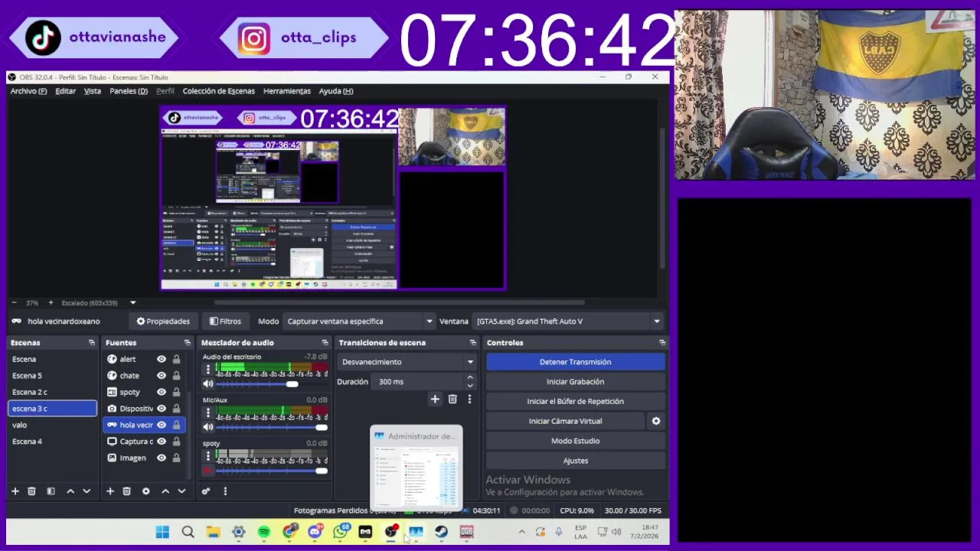Toggle visibility of Dispositiv source
This screenshot has height=551, width=980.
162,409
